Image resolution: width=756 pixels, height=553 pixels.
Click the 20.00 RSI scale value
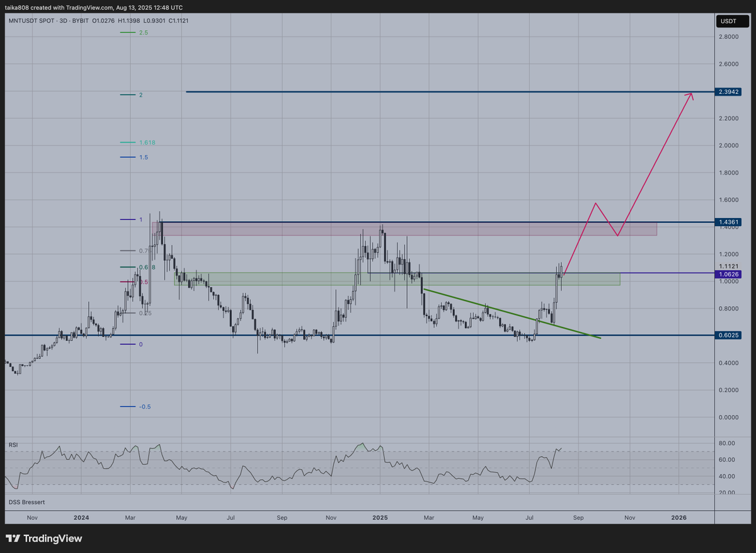click(x=726, y=493)
